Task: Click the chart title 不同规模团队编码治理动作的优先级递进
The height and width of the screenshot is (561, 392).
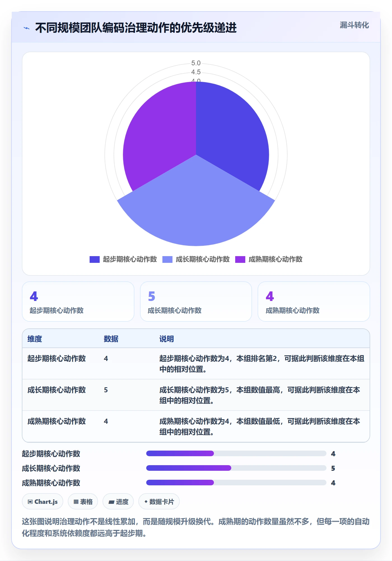Action: click(136, 28)
